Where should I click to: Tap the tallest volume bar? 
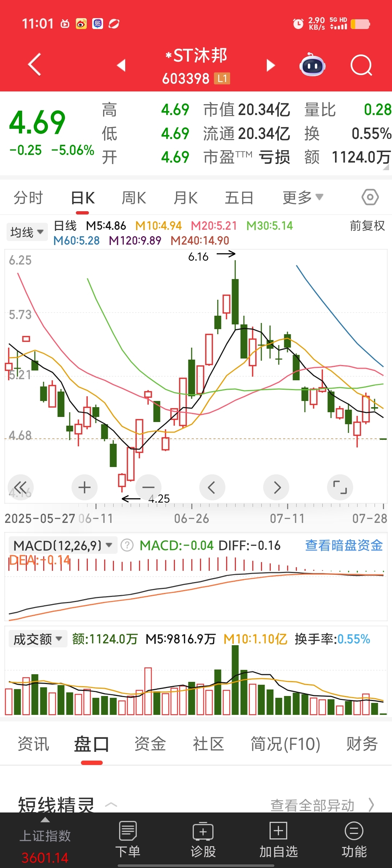(x=235, y=680)
